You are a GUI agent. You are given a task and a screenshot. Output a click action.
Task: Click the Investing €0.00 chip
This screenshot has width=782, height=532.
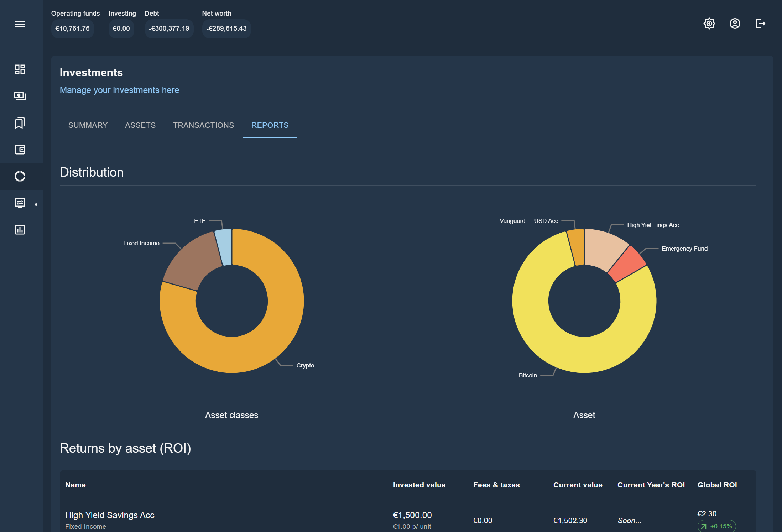click(121, 28)
